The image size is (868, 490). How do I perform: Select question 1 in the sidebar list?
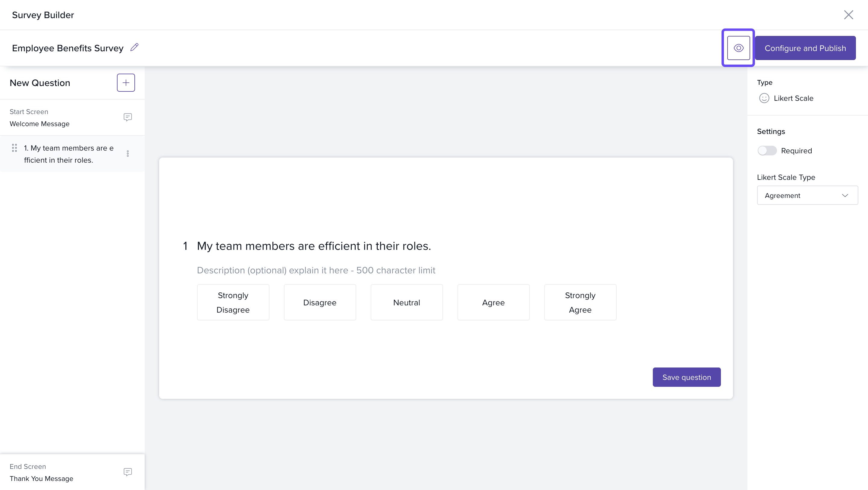(x=69, y=154)
